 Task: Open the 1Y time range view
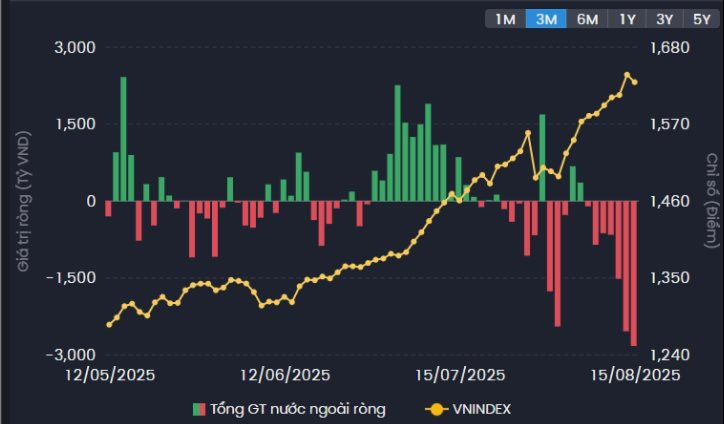(628, 18)
